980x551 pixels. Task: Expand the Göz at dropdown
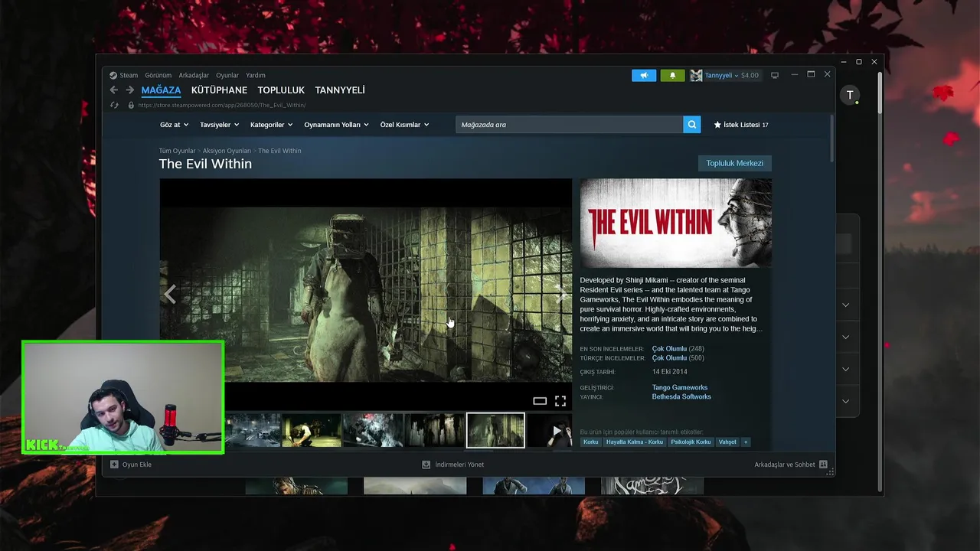(173, 125)
